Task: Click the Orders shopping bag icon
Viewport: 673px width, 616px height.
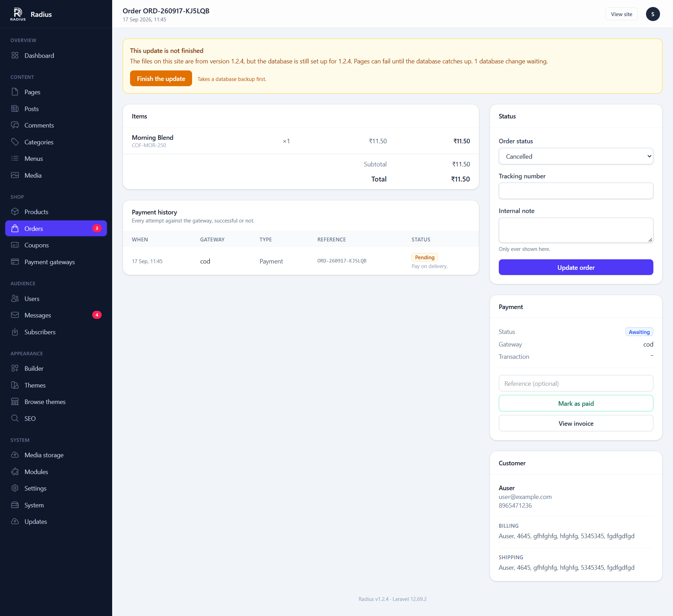Action: click(15, 228)
